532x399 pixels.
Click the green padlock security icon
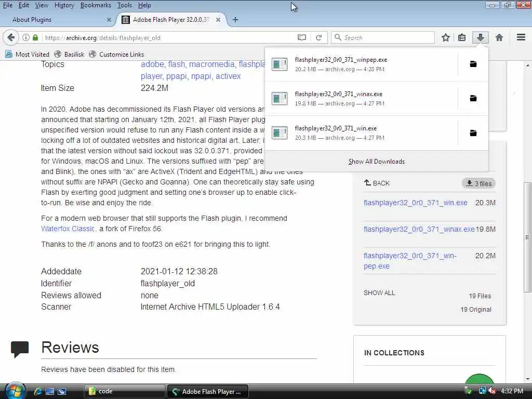click(x=35, y=37)
